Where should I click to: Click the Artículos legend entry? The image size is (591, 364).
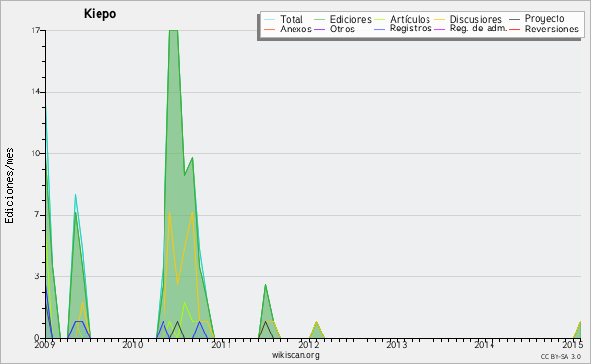[x=402, y=19]
